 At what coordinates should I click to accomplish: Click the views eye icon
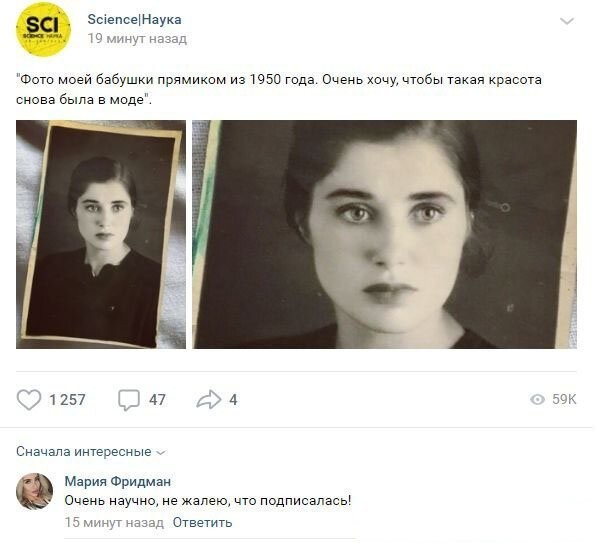coord(537,399)
